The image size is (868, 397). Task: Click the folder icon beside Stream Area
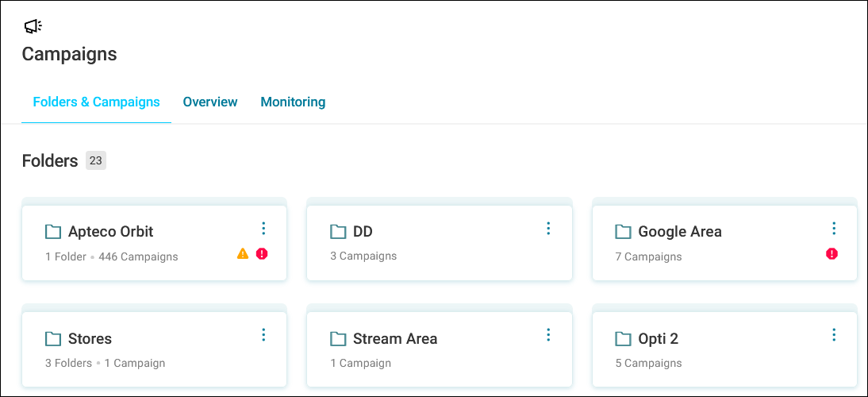tap(338, 338)
